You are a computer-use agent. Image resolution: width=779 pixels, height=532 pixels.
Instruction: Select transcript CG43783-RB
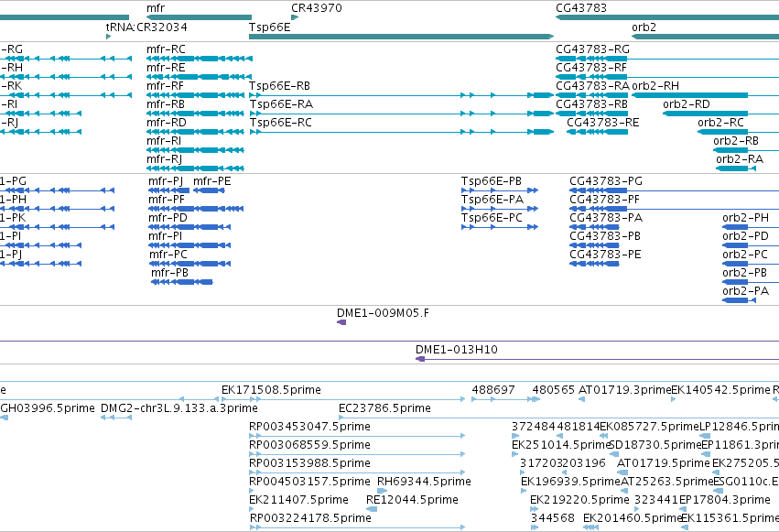tap(591, 114)
